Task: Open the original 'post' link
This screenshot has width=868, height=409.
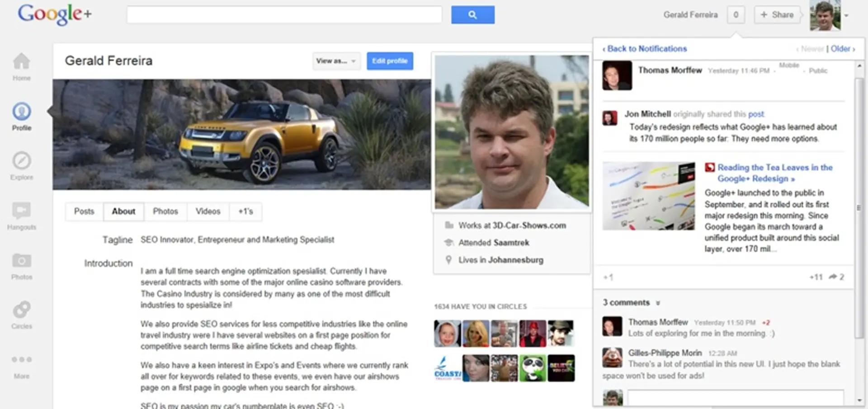Action: (x=756, y=114)
